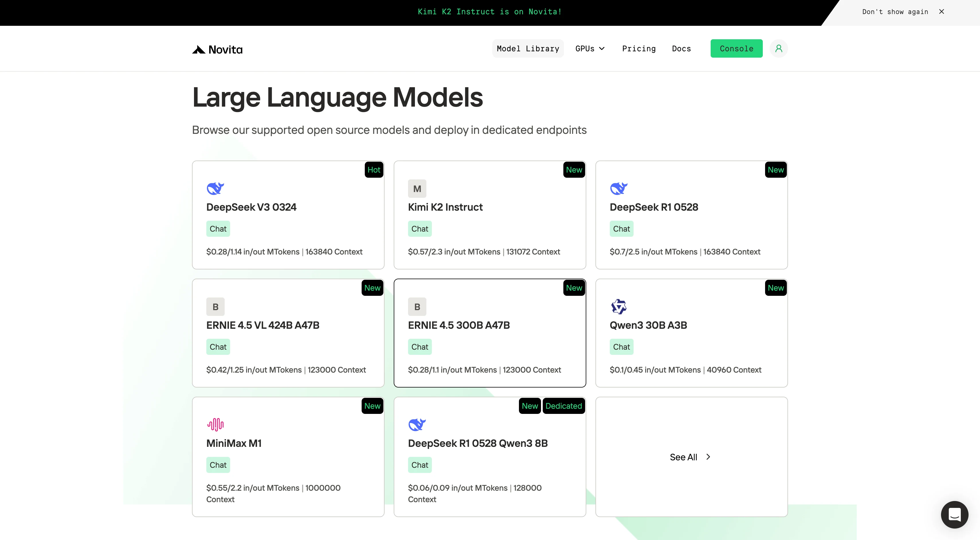The width and height of the screenshot is (980, 540).
Task: Click "$0.28/1.1 in/out MTokens | 123000 Context" text
Action: pos(484,369)
